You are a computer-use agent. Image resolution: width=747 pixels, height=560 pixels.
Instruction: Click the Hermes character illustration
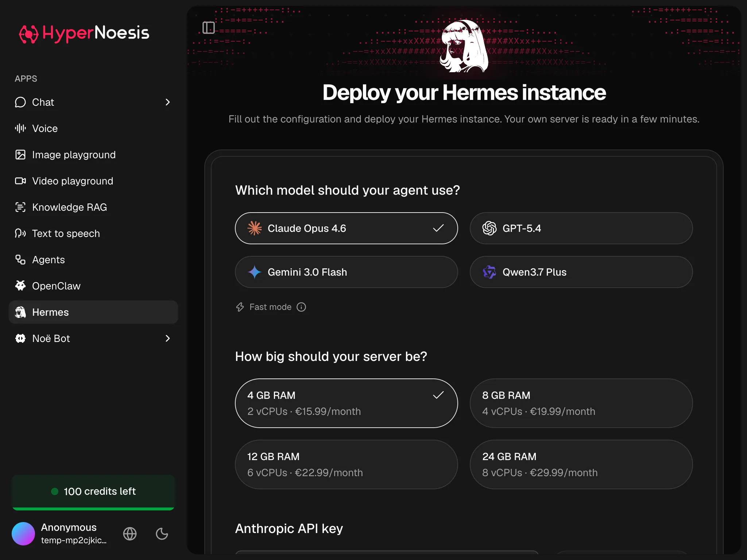[x=464, y=46]
